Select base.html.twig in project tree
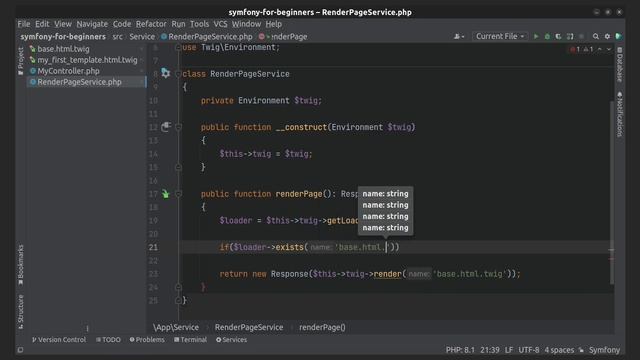Viewport: 640px width, 360px height. tap(63, 49)
